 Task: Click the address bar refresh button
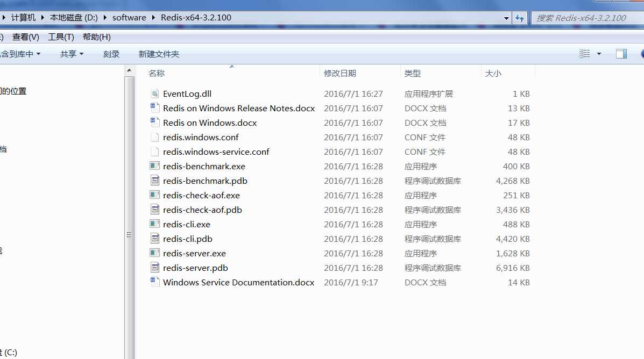(520, 18)
